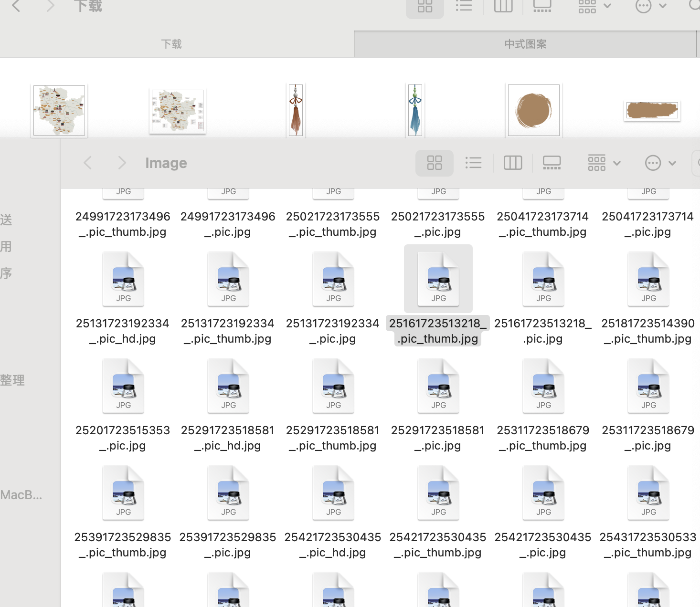
Task: Switch Image window to column view
Action: pyautogui.click(x=513, y=163)
